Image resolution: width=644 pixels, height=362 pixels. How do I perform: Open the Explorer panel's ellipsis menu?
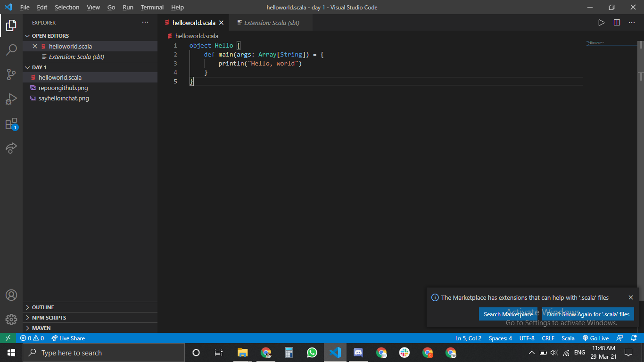[145, 23]
